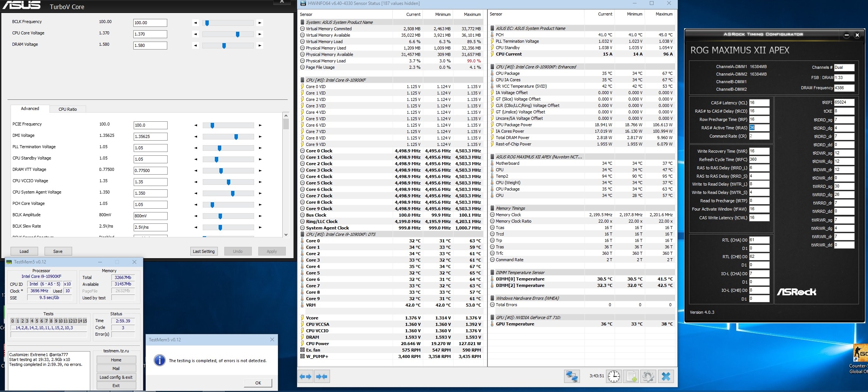Collapse HWiNFO sensor columns with inward arrows

322,377
